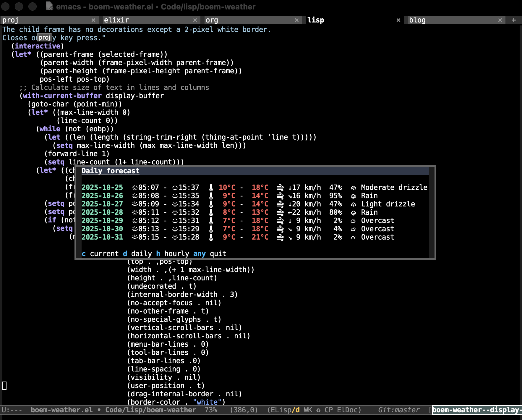This screenshot has width=522, height=420.
Task: Click the wind icon on 2025-10-26 row
Action: coord(280,196)
